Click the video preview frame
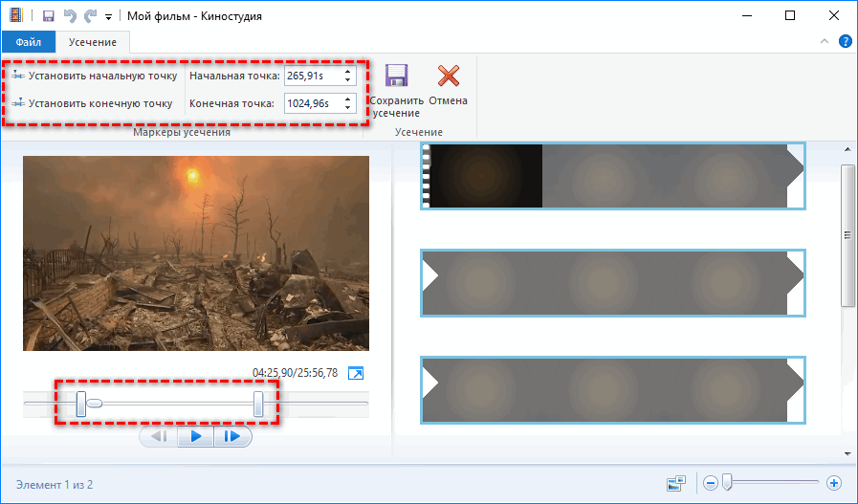The image size is (858, 504). pyautogui.click(x=196, y=253)
